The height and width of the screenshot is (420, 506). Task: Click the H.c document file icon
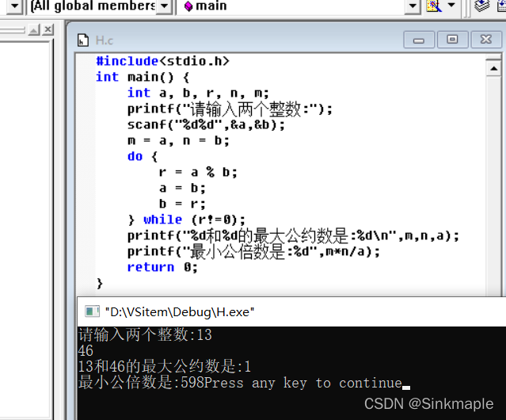click(x=83, y=40)
